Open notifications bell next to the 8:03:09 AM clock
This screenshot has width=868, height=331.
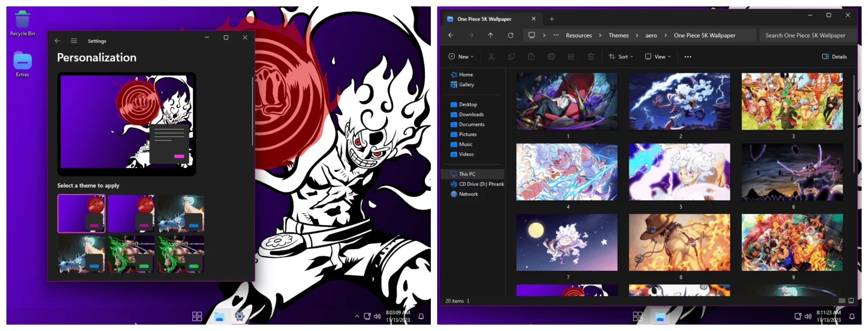(x=421, y=317)
